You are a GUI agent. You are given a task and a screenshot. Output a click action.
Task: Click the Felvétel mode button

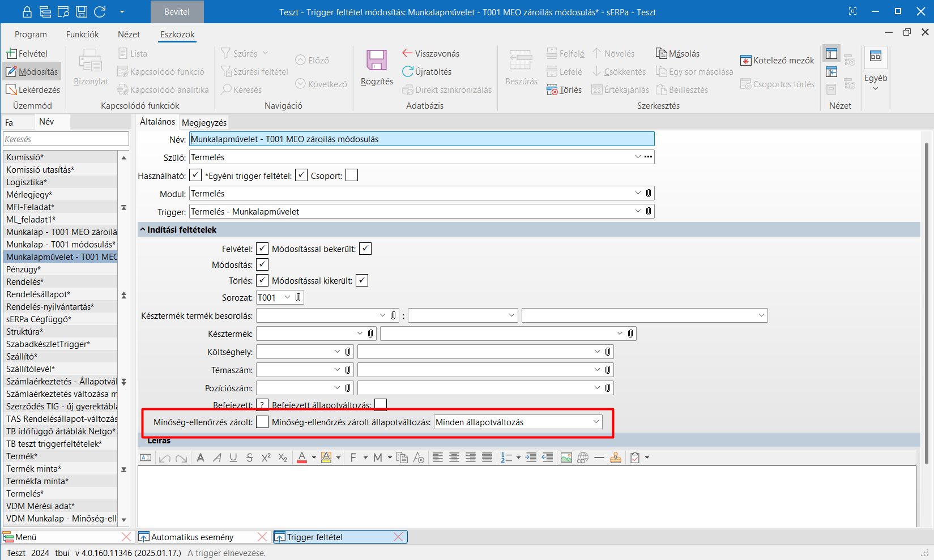click(x=27, y=53)
